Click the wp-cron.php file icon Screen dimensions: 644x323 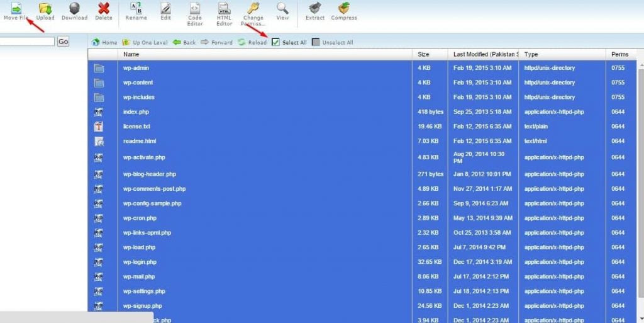click(x=99, y=218)
